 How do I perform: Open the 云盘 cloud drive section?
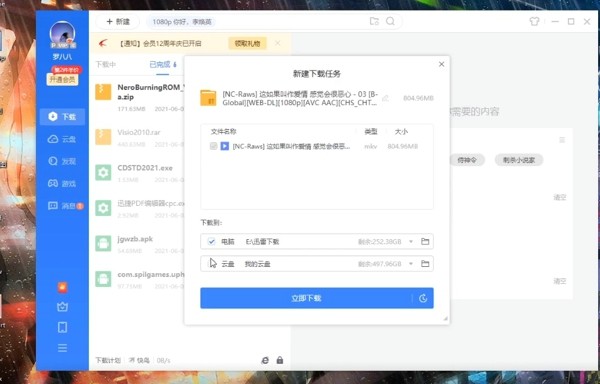(62, 139)
